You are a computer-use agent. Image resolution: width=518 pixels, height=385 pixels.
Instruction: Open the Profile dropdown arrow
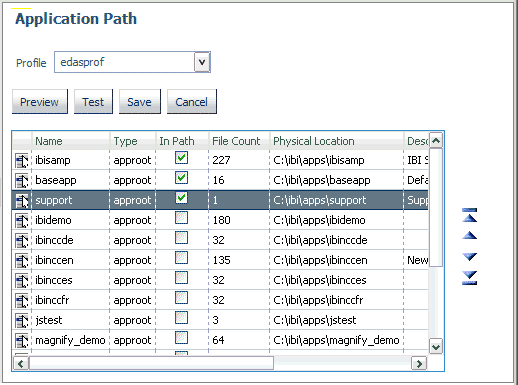[202, 62]
